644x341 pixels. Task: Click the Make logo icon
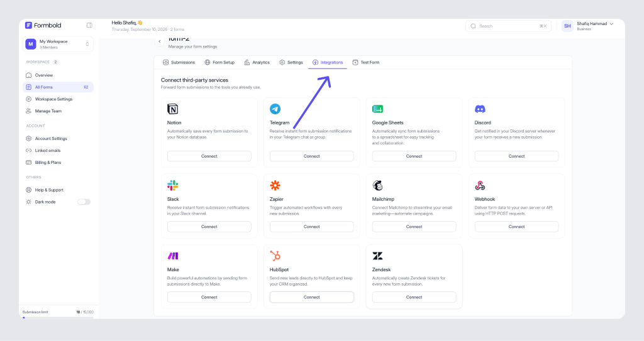[173, 256]
